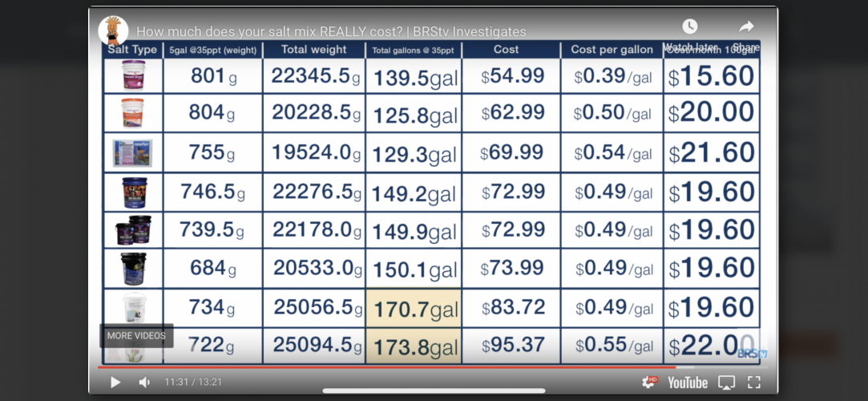Click the 25094.5g total weight cell
The height and width of the screenshot is (401, 868).
(x=314, y=345)
